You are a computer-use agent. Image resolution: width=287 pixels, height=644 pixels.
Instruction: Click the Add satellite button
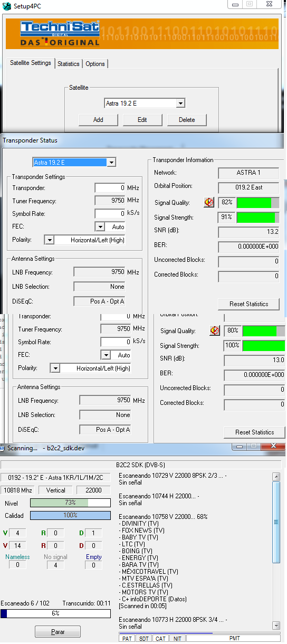point(98,120)
